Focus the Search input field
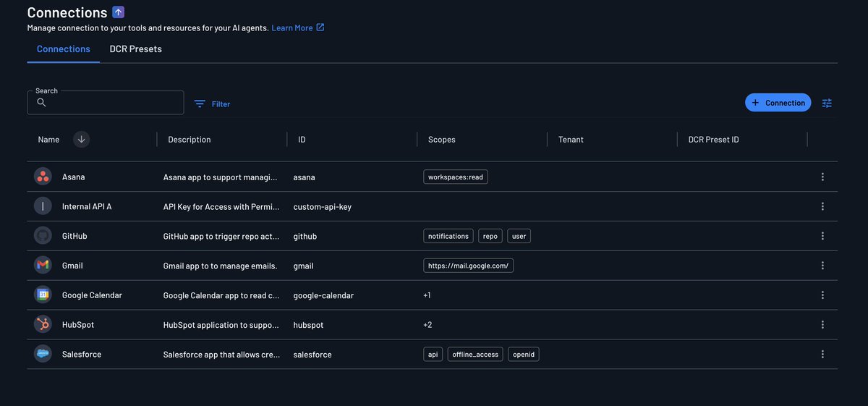This screenshot has height=406, width=868. [x=106, y=103]
